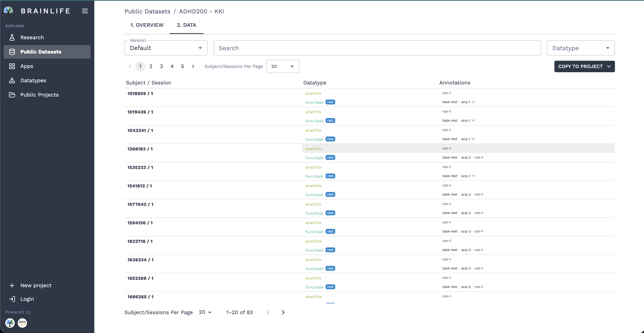
Task: Open the Research section
Action: (x=47, y=38)
